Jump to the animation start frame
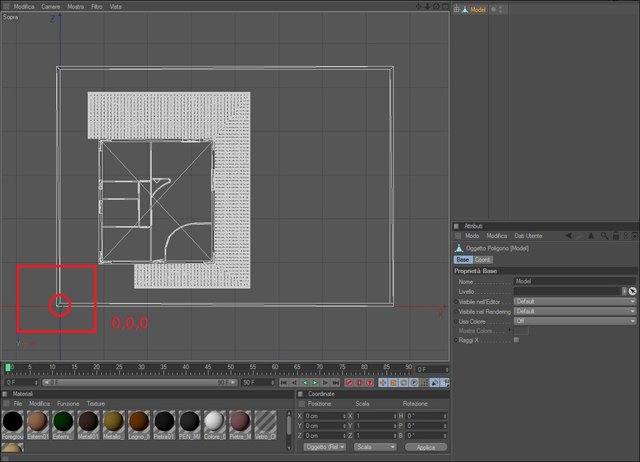The height and width of the screenshot is (462, 640). pos(284,382)
